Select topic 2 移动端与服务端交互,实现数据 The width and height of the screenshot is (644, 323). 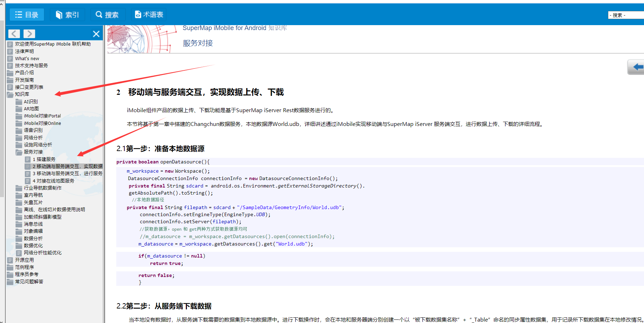coord(67,166)
